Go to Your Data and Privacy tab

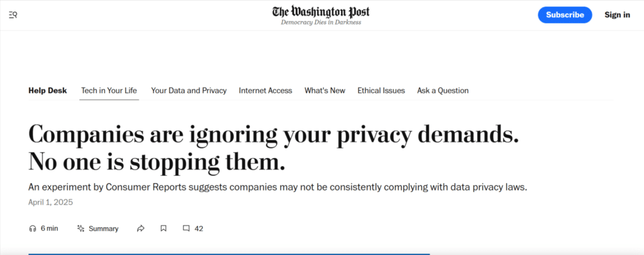[189, 91]
